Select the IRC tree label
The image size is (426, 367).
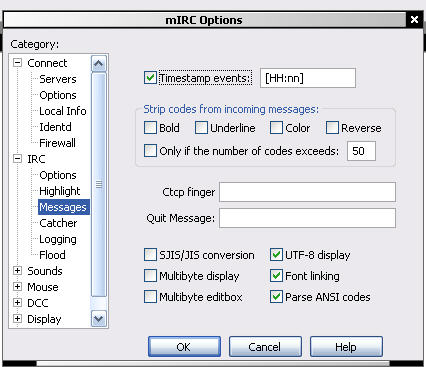36,159
